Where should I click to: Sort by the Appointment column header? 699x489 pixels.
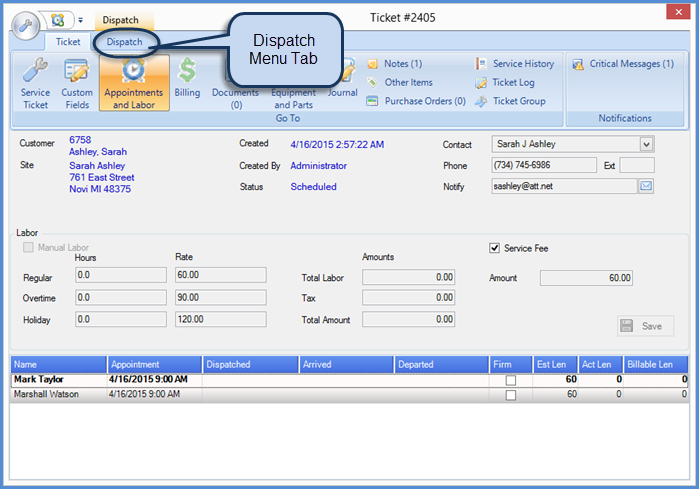click(155, 365)
